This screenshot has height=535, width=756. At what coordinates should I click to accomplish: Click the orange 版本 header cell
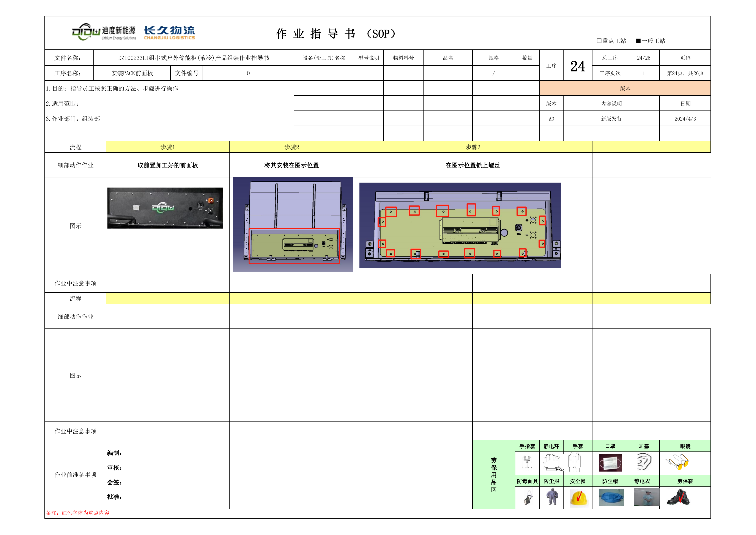625,88
